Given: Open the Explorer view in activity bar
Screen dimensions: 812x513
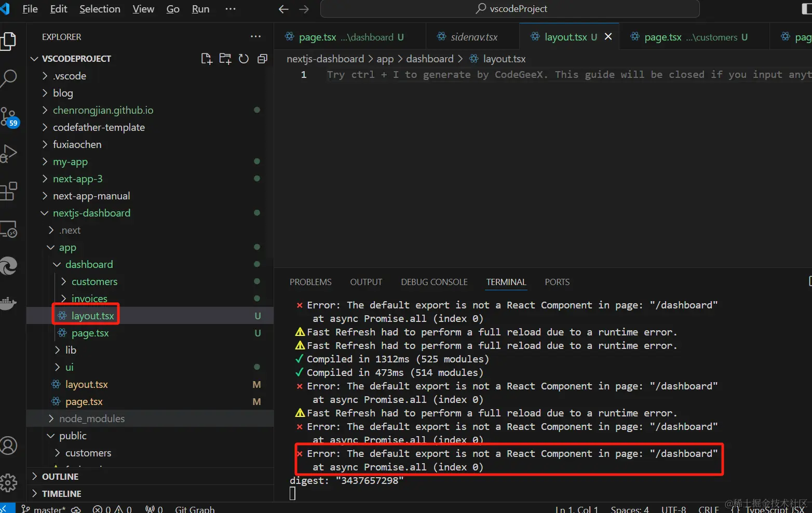Looking at the screenshot, I should (8, 42).
